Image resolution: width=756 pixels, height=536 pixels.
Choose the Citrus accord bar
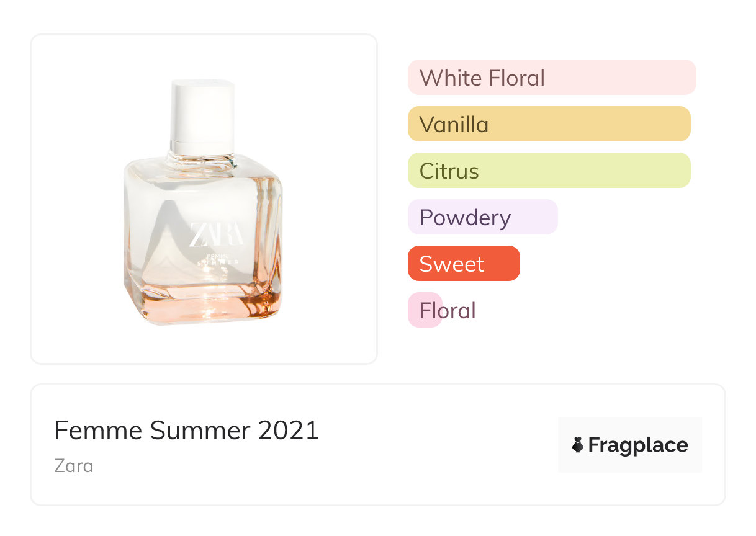click(549, 171)
